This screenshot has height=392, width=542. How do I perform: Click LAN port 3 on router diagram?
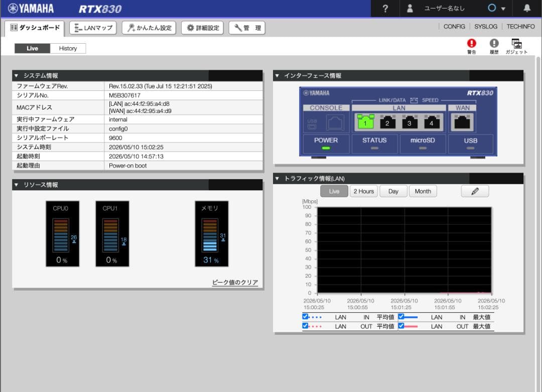click(x=410, y=121)
